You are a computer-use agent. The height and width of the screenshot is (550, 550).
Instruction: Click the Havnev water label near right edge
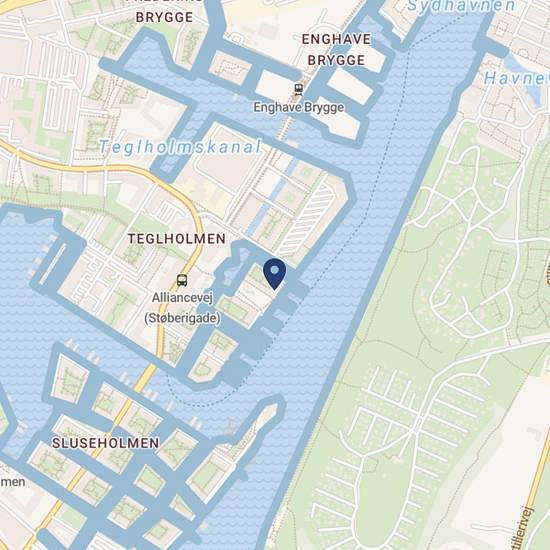[x=516, y=78]
